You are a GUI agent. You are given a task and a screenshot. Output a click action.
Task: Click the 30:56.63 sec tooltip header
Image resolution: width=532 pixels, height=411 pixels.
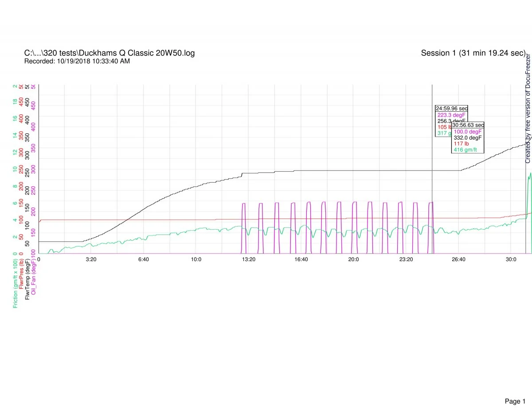[x=468, y=125]
